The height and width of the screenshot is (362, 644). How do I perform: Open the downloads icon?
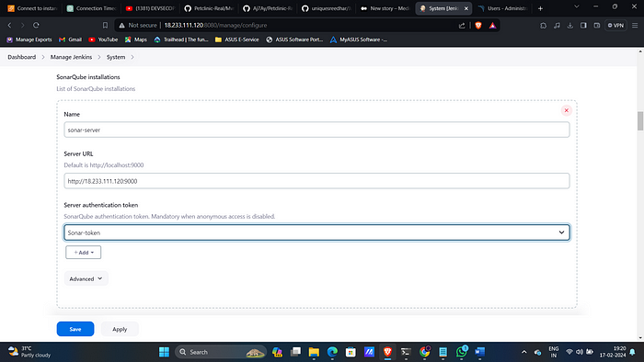click(570, 25)
